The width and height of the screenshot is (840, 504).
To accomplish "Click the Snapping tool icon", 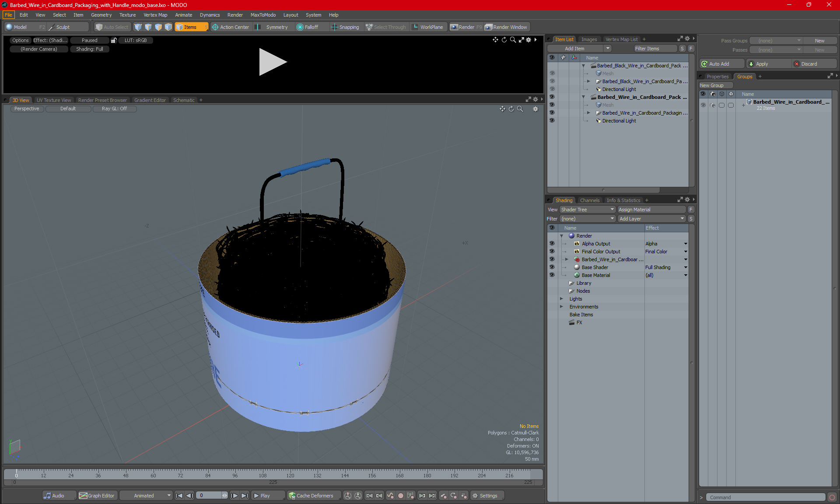I will coord(334,27).
